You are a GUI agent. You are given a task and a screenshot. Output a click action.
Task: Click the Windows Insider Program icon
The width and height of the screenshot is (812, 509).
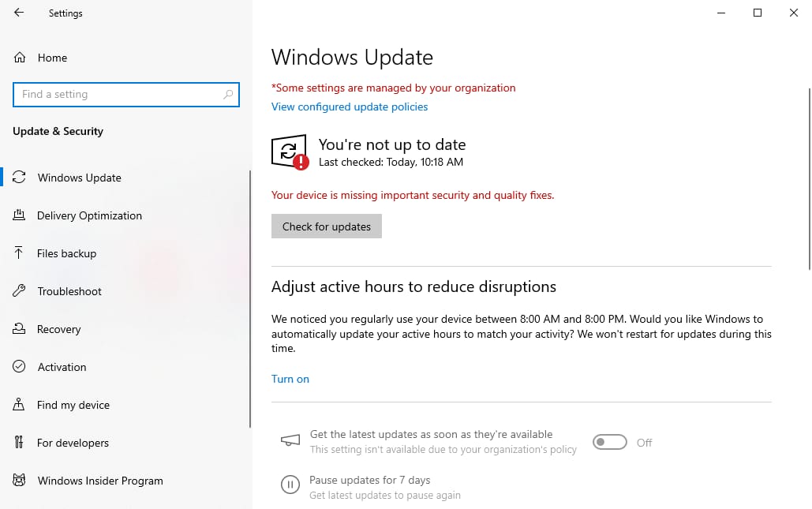tap(20, 481)
